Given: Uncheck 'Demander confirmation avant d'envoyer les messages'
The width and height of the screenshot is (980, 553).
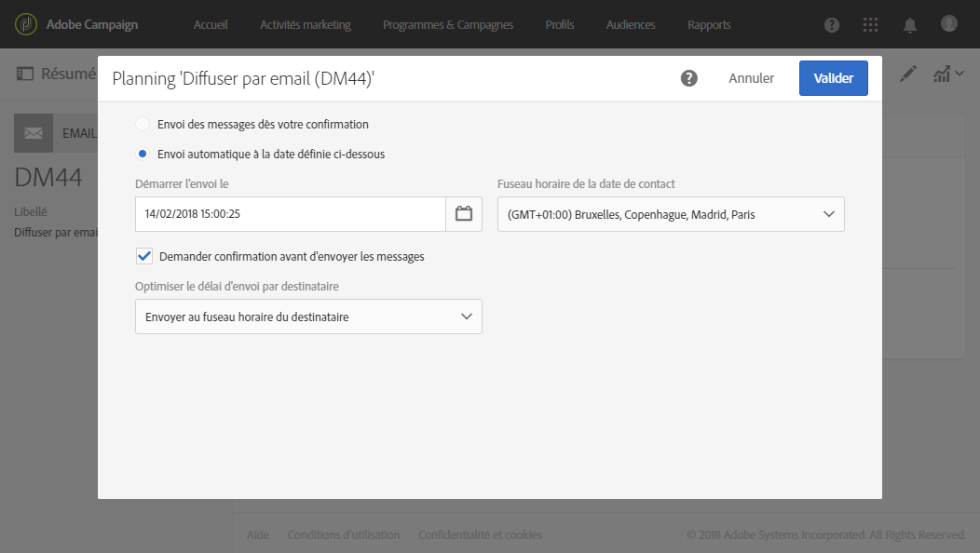Looking at the screenshot, I should (144, 256).
